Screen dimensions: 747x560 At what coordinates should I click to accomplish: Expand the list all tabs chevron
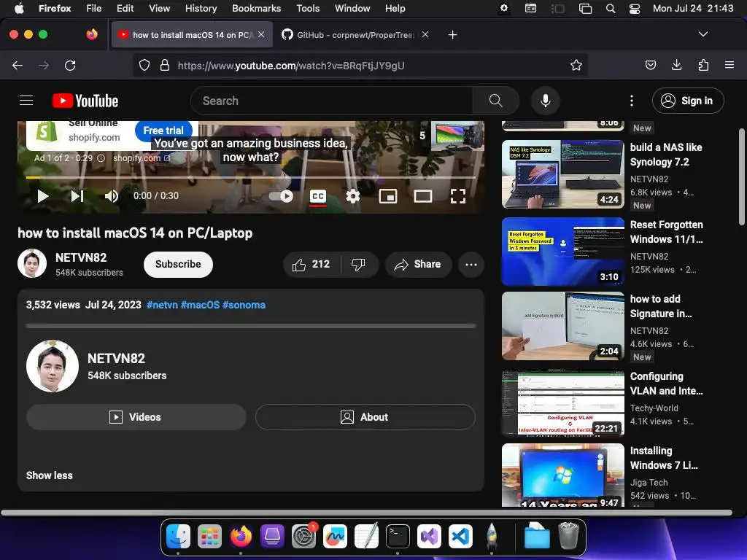[x=703, y=34]
